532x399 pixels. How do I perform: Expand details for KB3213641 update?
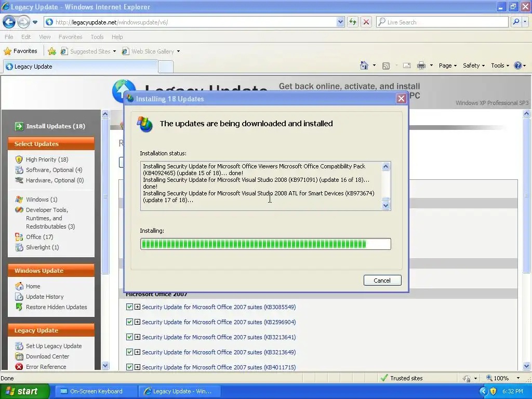click(137, 337)
